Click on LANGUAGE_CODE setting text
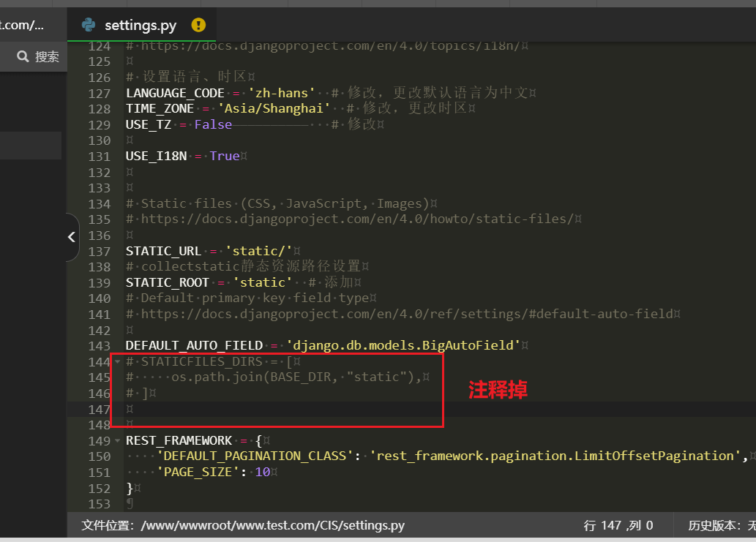The width and height of the screenshot is (756, 542). (x=175, y=93)
